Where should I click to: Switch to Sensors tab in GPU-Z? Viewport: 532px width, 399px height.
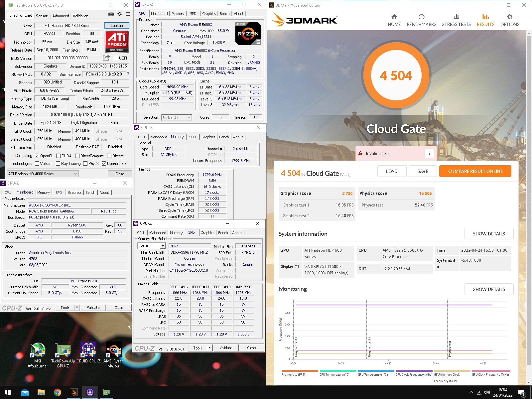pyautogui.click(x=42, y=16)
